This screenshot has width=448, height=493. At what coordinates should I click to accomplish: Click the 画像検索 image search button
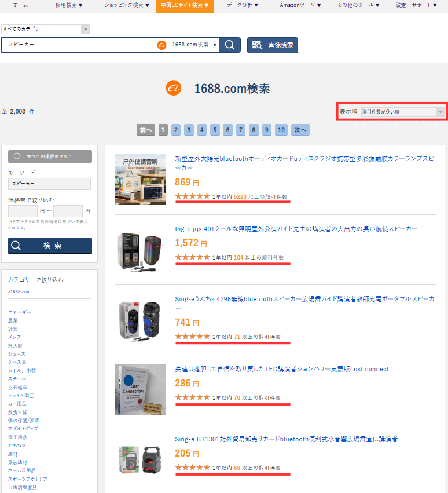click(273, 45)
